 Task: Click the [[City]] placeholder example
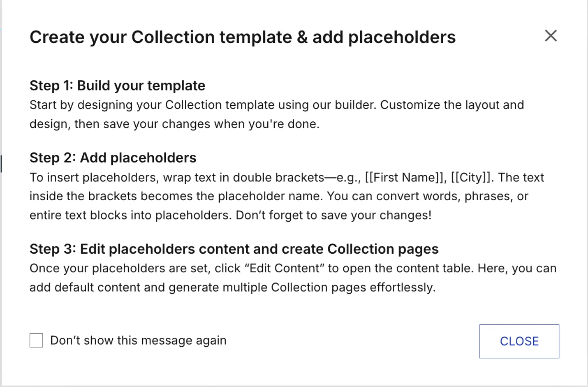[x=472, y=177]
